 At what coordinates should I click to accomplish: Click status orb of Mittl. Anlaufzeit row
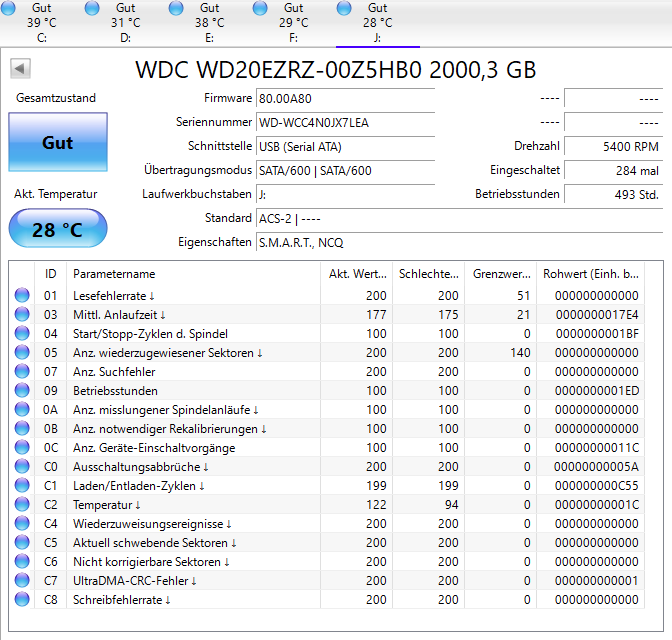pyautogui.click(x=22, y=314)
